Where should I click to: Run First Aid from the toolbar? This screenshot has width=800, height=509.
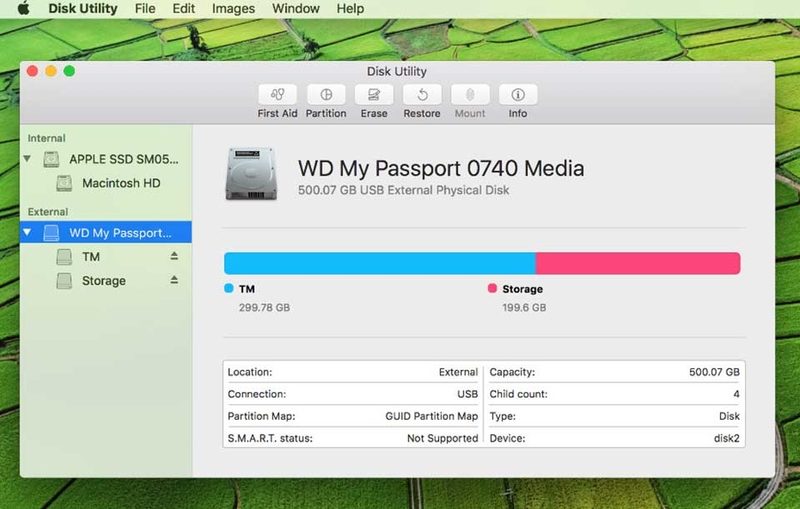277,95
